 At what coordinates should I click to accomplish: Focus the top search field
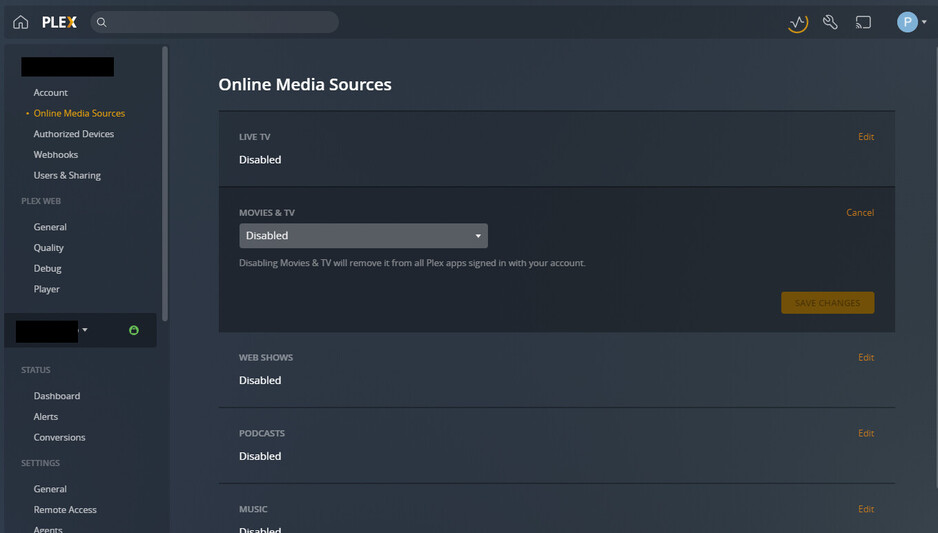tap(220, 22)
